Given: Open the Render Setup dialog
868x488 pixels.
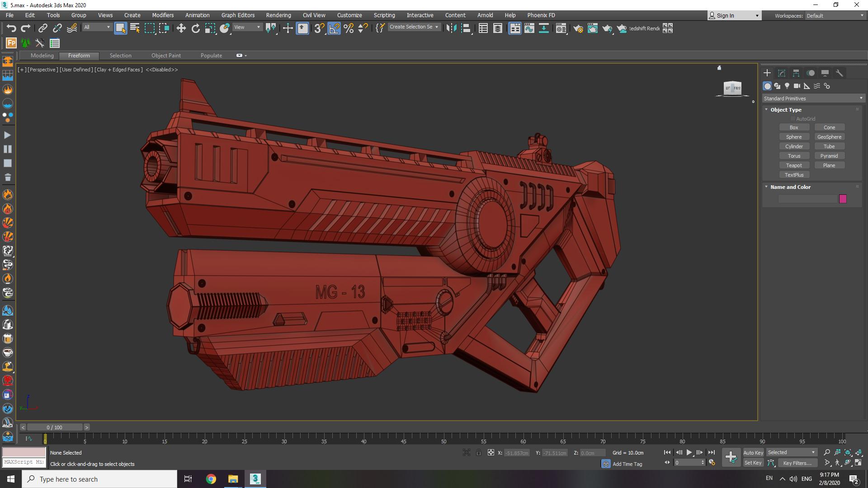Looking at the screenshot, I should point(578,28).
